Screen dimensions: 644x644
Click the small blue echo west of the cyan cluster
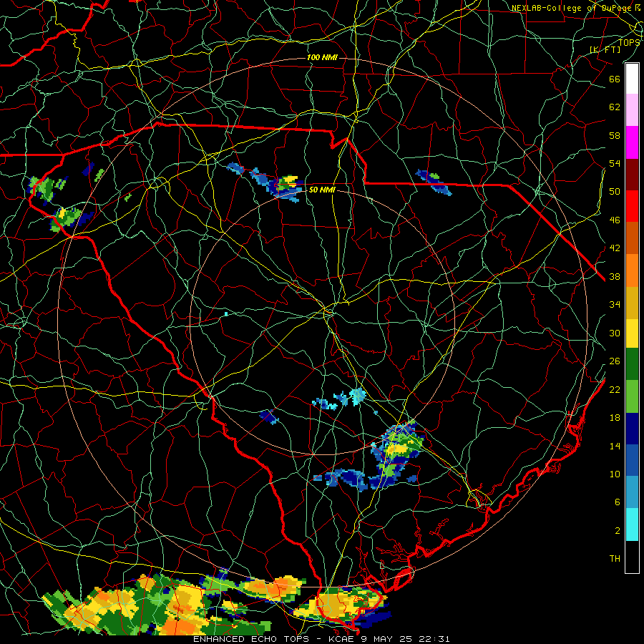click(270, 416)
